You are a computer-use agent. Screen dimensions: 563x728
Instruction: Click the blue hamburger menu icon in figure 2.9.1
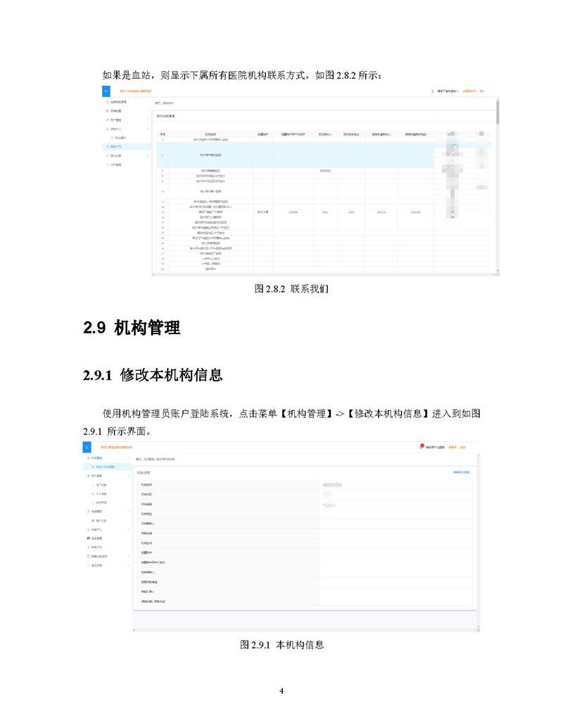(x=87, y=447)
